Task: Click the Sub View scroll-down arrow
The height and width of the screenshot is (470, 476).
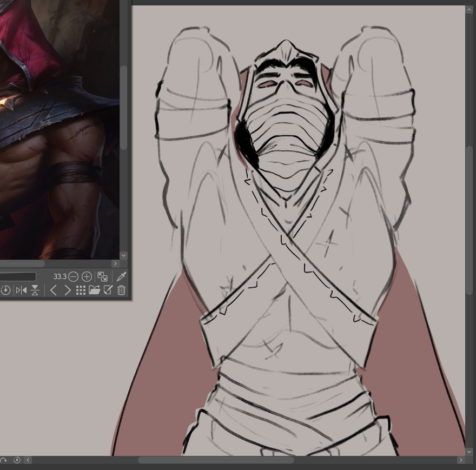Action: (x=123, y=255)
